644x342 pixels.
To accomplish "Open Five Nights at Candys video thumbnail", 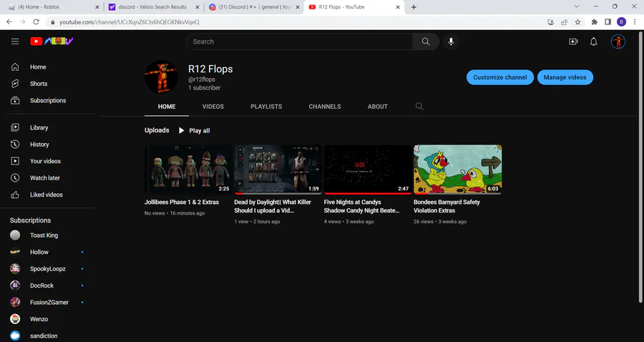I will point(368,169).
